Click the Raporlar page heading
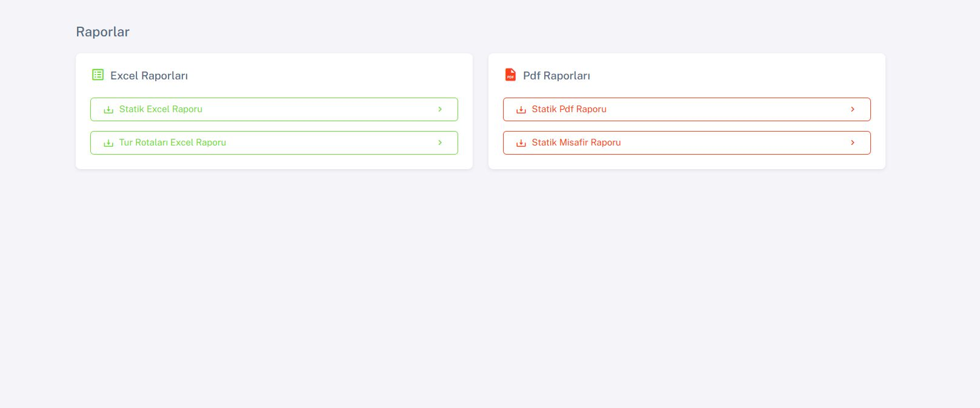 click(102, 32)
